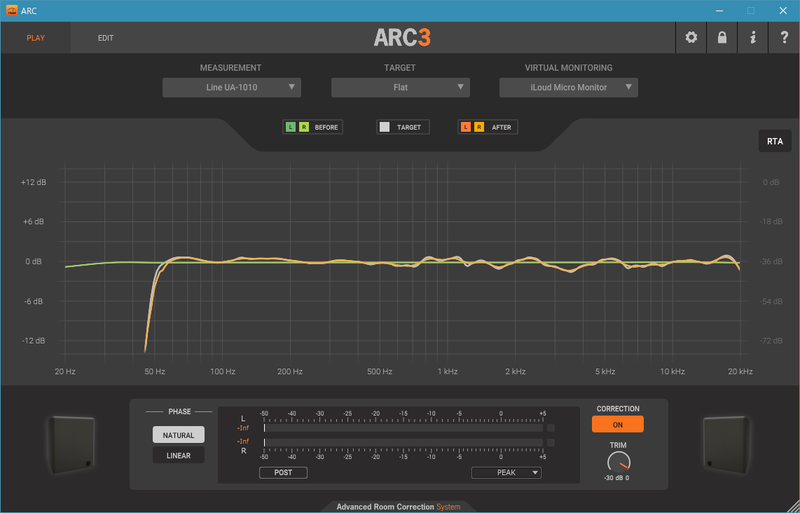The image size is (800, 513).
Task: Open the info icon
Action: 753,37
